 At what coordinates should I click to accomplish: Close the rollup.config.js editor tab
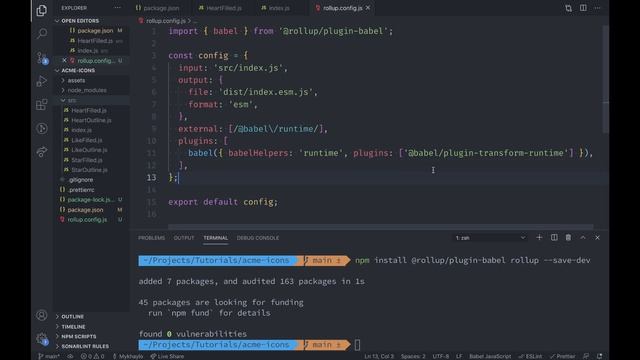(368, 8)
